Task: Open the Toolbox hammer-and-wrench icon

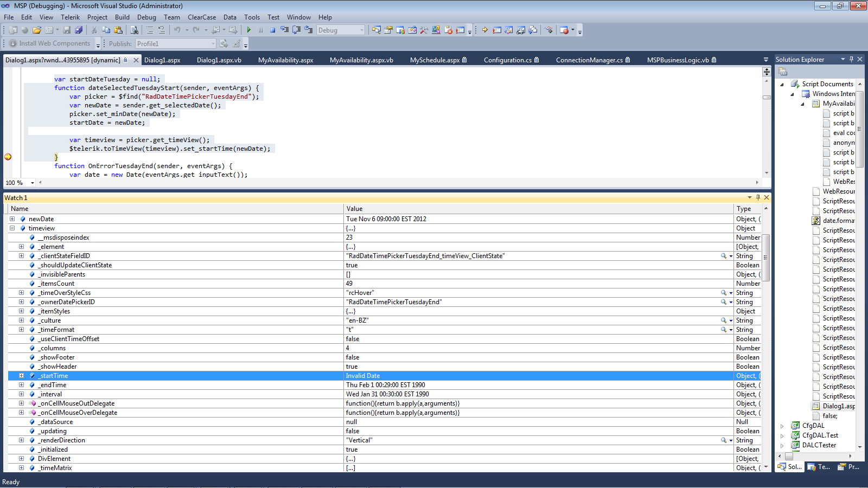Action: tap(424, 30)
